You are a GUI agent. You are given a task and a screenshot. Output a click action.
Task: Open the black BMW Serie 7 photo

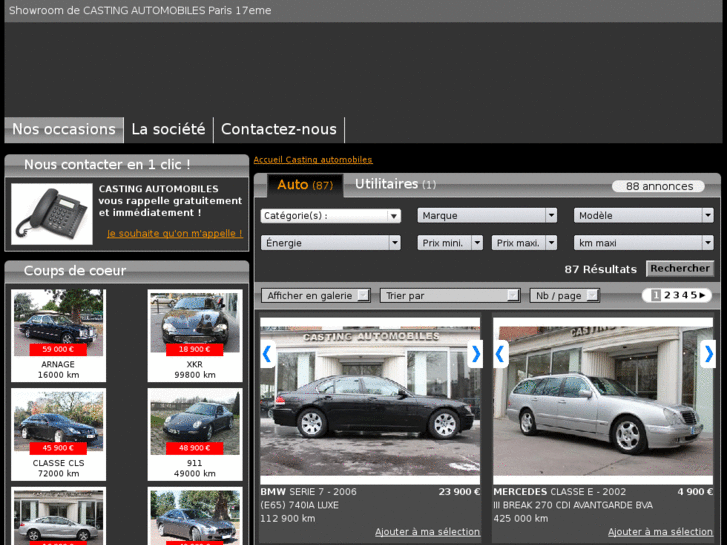pos(370,401)
